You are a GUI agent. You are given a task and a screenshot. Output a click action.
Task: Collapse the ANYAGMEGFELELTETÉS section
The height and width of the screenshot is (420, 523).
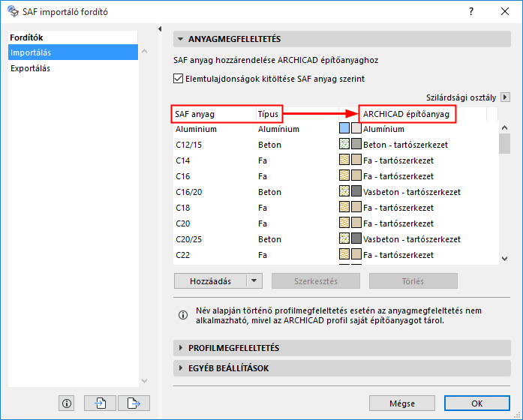[x=180, y=39]
